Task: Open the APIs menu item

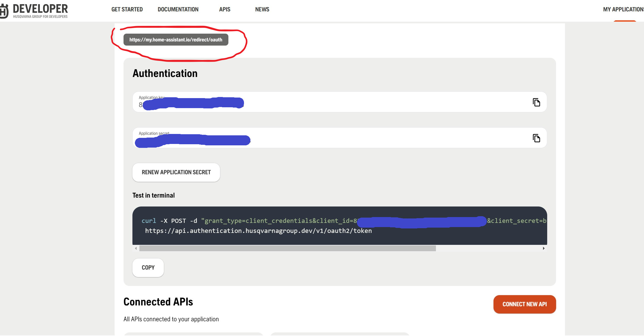Action: 225,9
